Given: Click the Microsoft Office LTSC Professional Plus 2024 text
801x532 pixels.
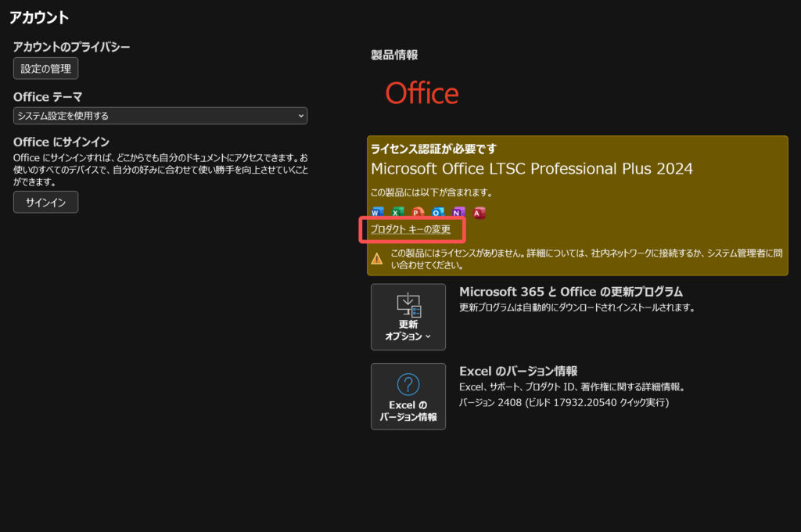Looking at the screenshot, I should point(532,169).
